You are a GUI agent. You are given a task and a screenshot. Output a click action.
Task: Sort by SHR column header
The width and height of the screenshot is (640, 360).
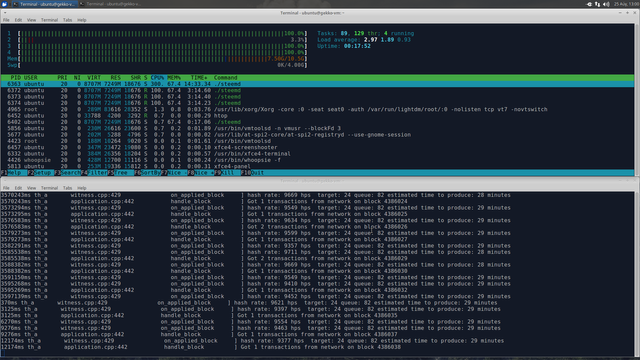pos(136,78)
